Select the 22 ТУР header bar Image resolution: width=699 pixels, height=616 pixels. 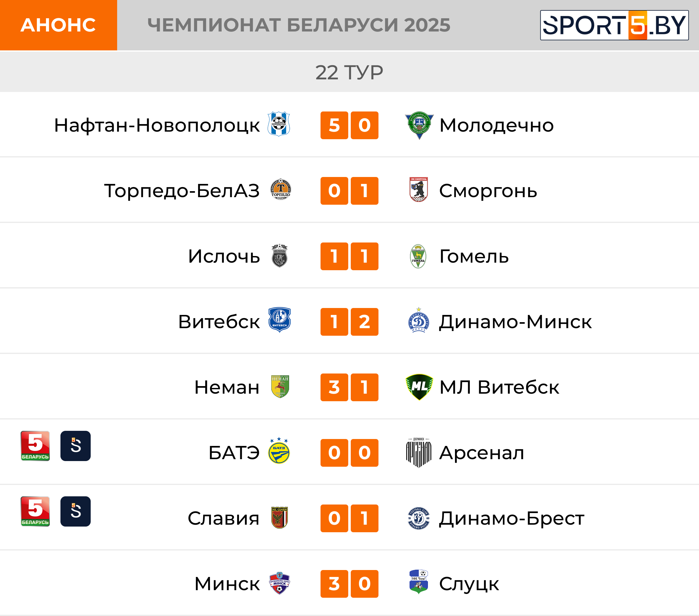pyautogui.click(x=349, y=72)
